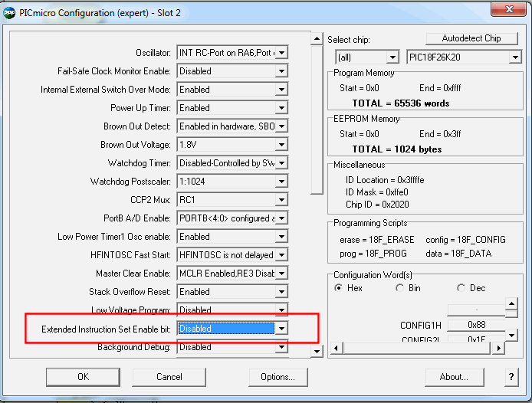Click the 'config = 18F_CONFIG' text
Screen dimensions: 532x403
[x=465, y=240]
